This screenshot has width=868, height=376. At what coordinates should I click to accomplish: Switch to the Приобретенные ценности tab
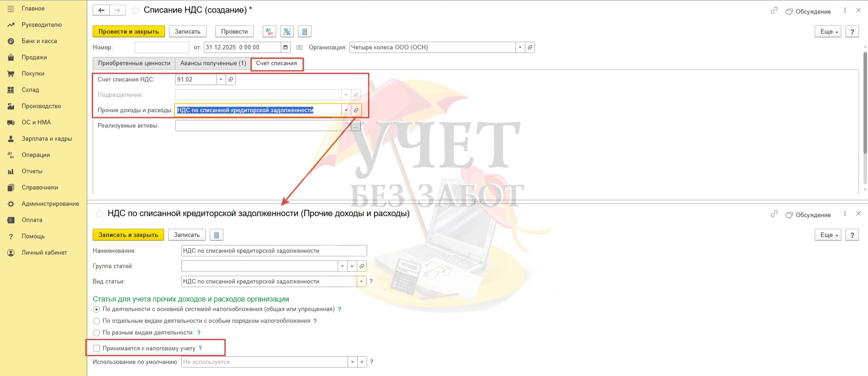[x=134, y=63]
